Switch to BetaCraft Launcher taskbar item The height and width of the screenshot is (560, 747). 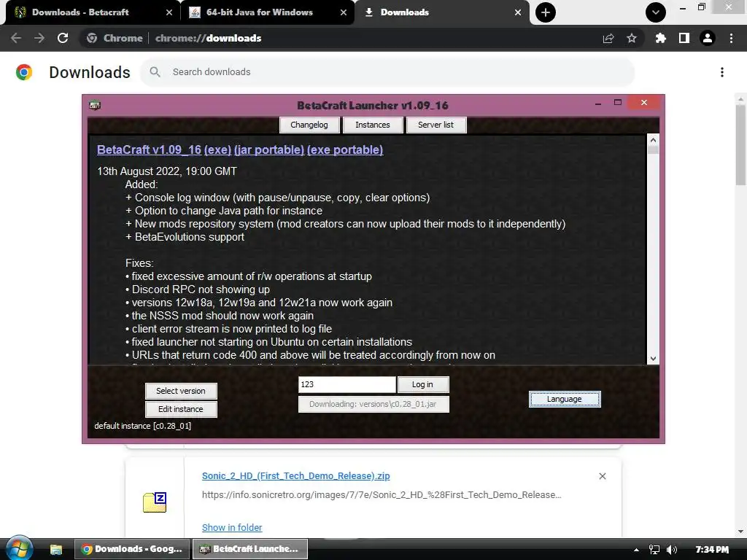(x=249, y=549)
